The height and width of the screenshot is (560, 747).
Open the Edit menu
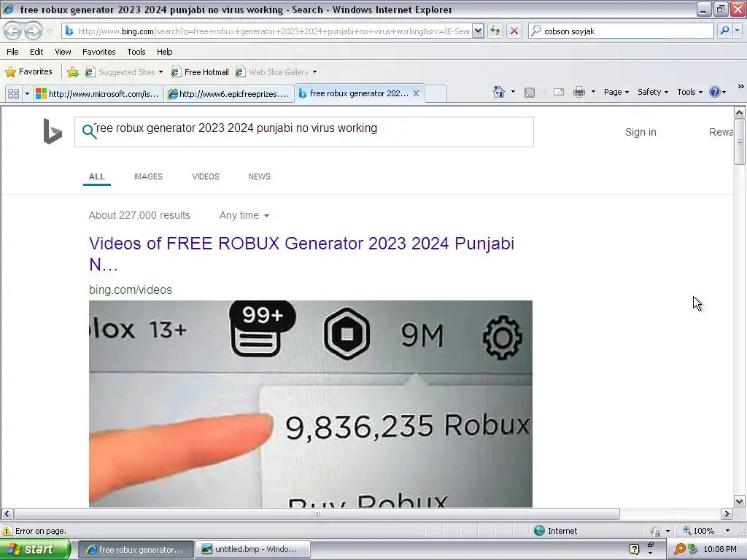point(36,52)
